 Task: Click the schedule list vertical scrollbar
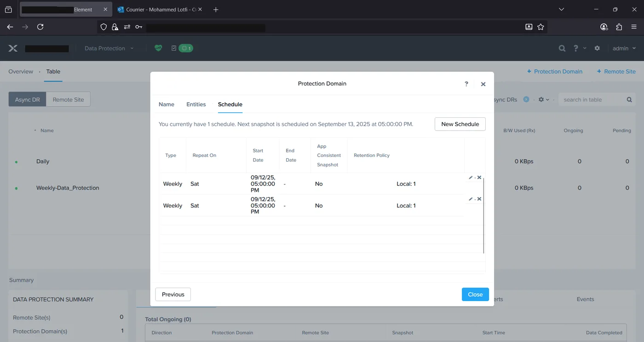pyautogui.click(x=484, y=214)
